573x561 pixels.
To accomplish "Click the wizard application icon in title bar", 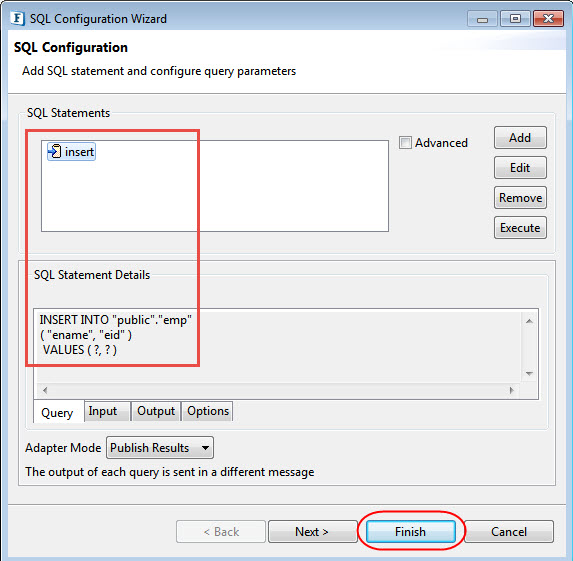I will [17, 18].
